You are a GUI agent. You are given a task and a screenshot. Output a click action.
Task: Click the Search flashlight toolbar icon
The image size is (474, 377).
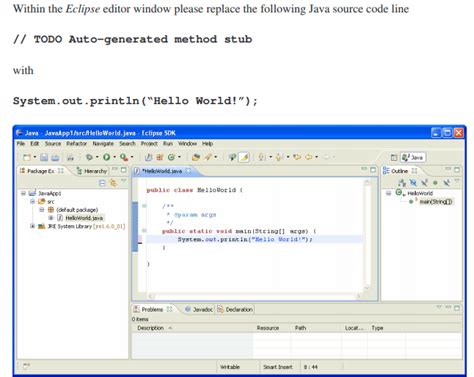pos(208,157)
